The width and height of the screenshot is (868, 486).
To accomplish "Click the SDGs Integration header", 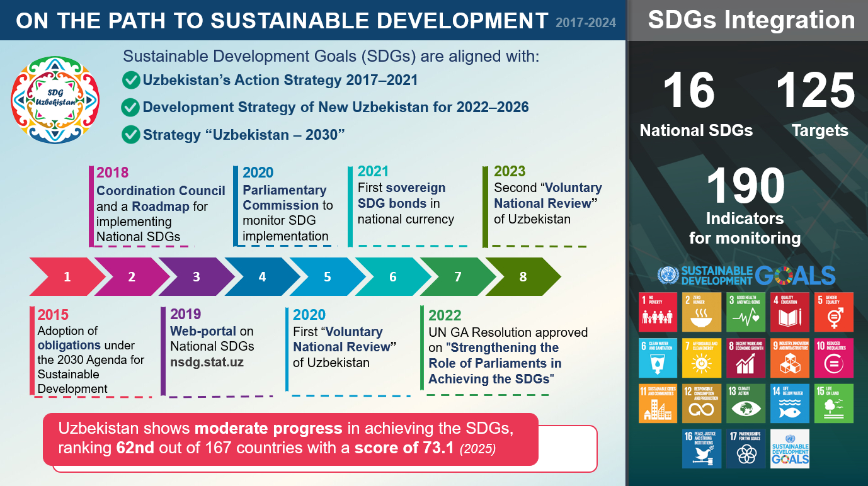I will 748,20.
